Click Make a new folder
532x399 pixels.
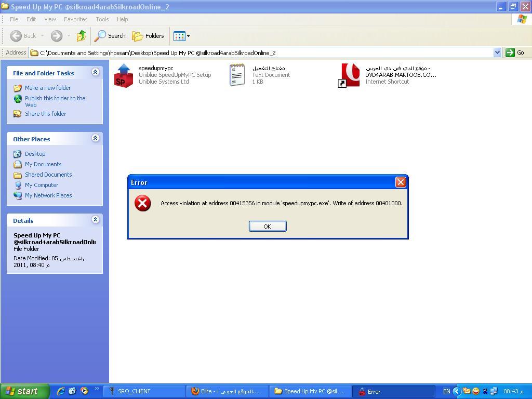click(x=48, y=88)
